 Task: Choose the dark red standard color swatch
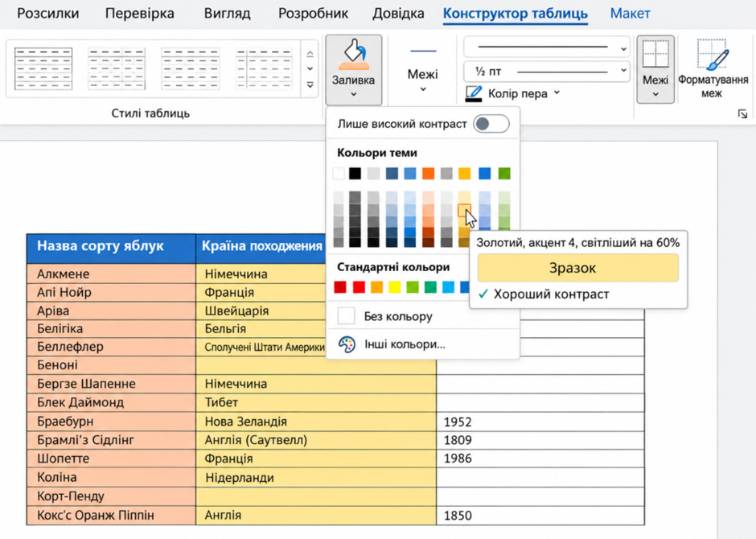(x=340, y=287)
